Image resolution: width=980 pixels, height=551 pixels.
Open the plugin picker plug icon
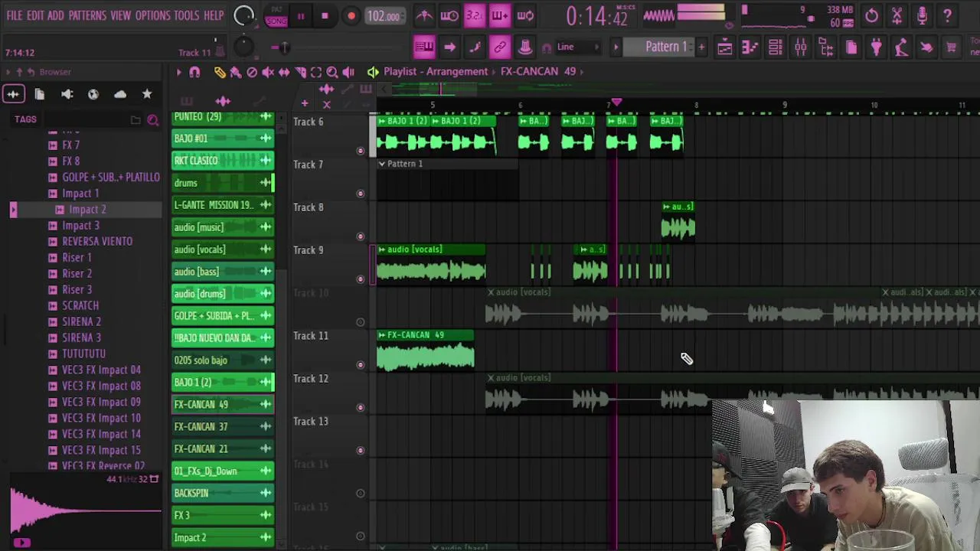pos(876,47)
